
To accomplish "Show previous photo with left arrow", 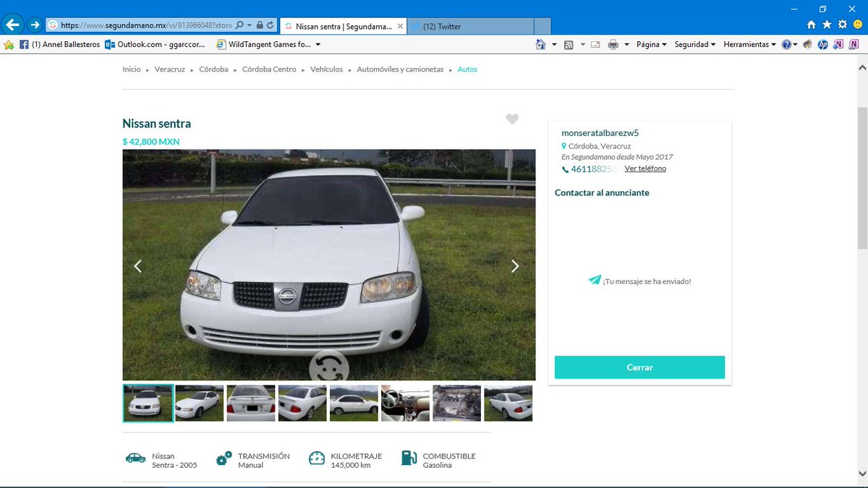I will pyautogui.click(x=137, y=266).
